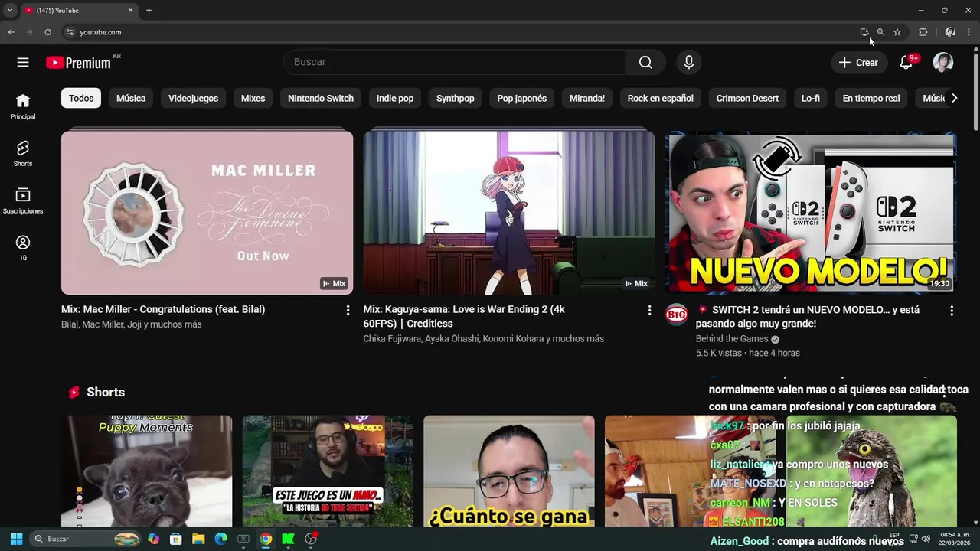Open the NUEVO MODELO Switch 2 thumbnail
Screen dimensions: 980x551
click(811, 212)
